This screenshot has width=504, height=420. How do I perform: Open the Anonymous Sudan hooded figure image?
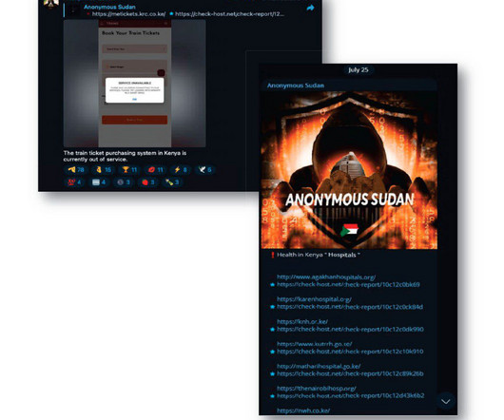(349, 170)
